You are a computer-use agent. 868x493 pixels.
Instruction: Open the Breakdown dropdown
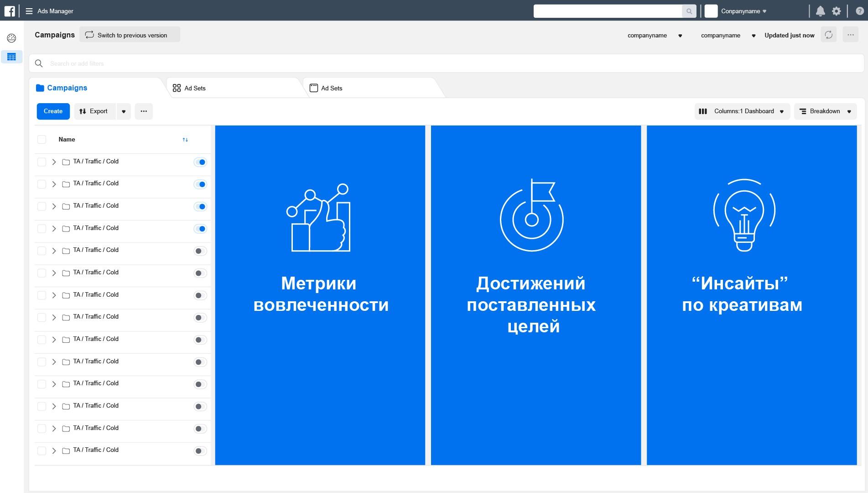pyautogui.click(x=825, y=111)
